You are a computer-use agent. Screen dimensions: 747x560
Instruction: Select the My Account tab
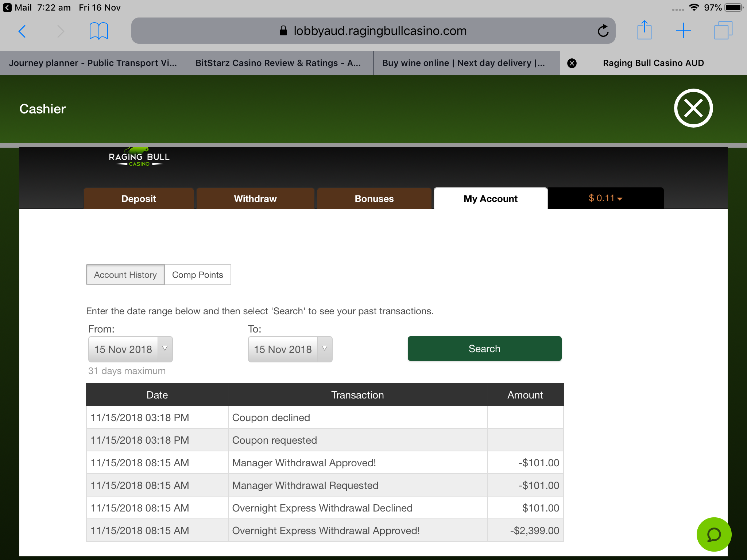(x=491, y=199)
